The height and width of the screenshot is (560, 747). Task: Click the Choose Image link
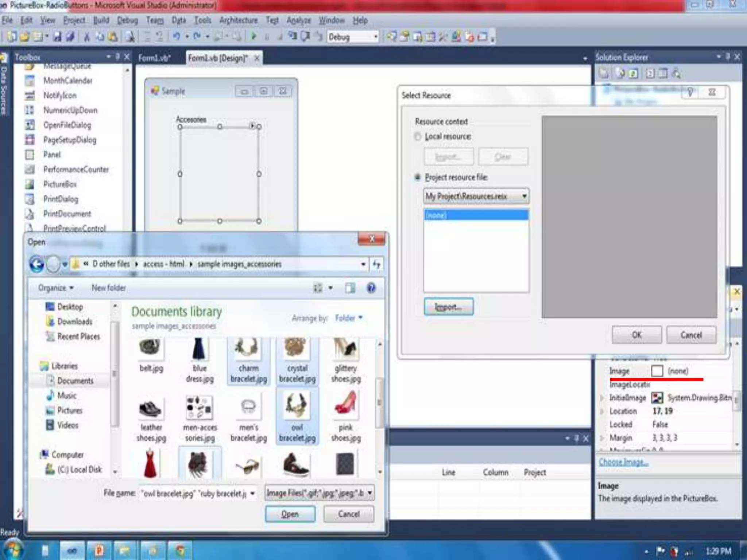tap(623, 462)
